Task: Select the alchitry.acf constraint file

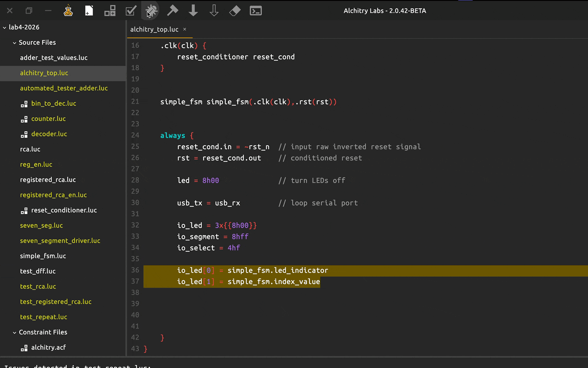Action: pyautogui.click(x=48, y=348)
